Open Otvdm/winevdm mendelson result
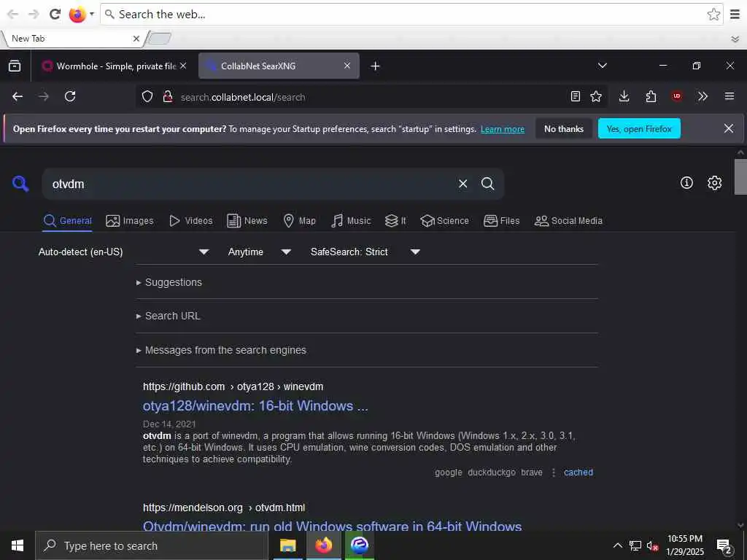Viewport: 747px width, 560px height. pyautogui.click(x=332, y=526)
